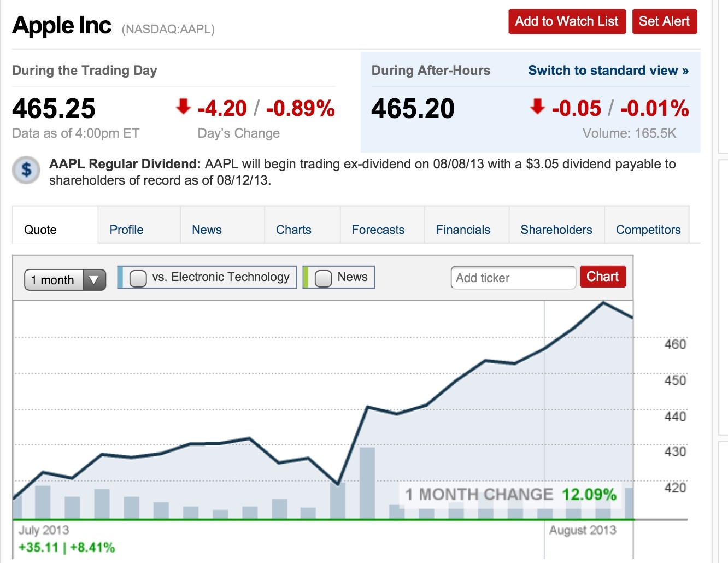
Task: Click the -0.01% after-hours change value
Action: (654, 108)
